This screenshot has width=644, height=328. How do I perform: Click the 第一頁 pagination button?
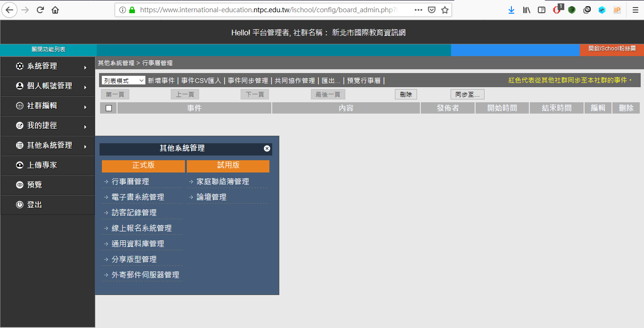(x=115, y=94)
